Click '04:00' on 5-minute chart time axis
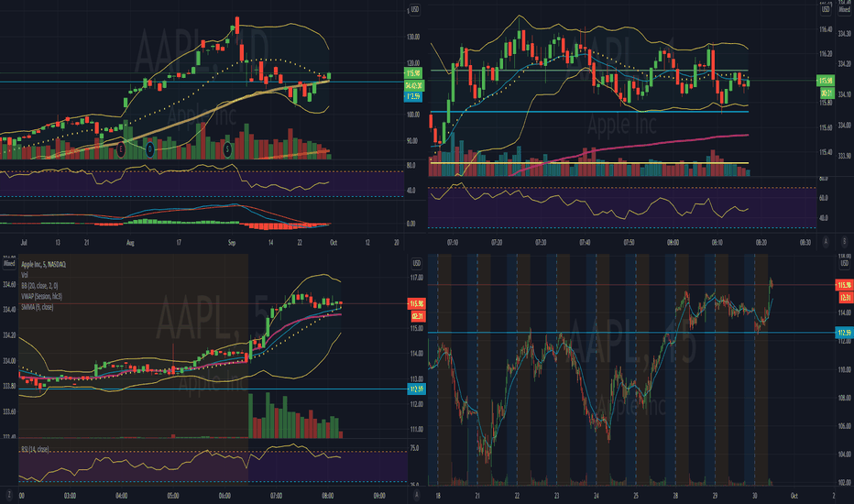854x504 pixels. coord(122,495)
